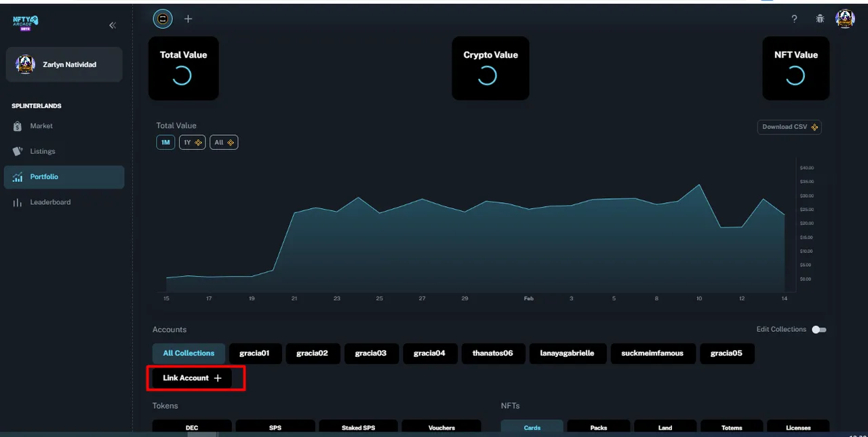Add a new game with plus icon
This screenshot has width=868, height=437.
coord(189,19)
